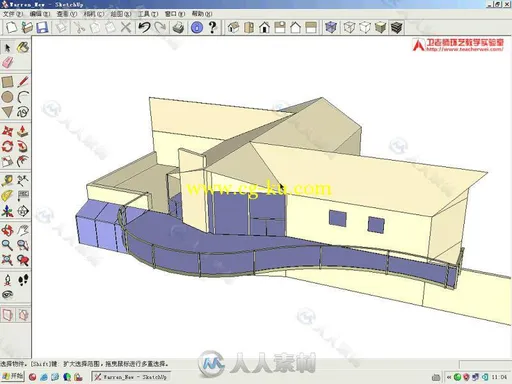Activate the colored Axes tool
The image size is (512, 384).
click(x=7, y=211)
